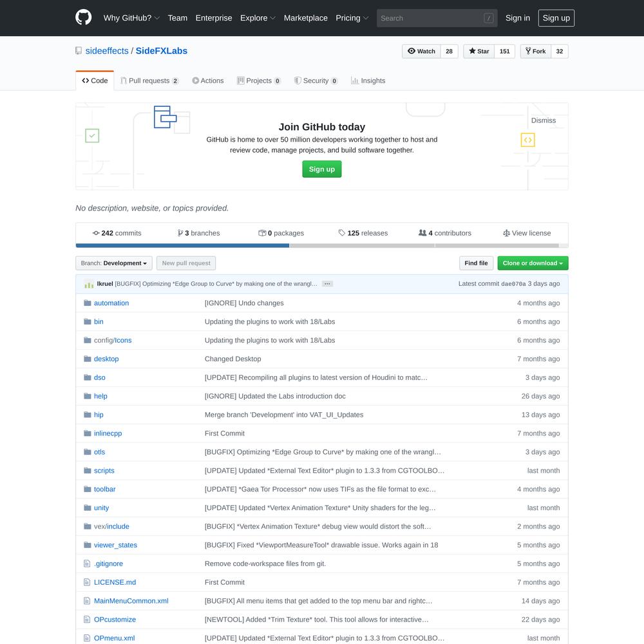Open the automation folder icon
The height and width of the screenshot is (644, 644).
[88, 303]
